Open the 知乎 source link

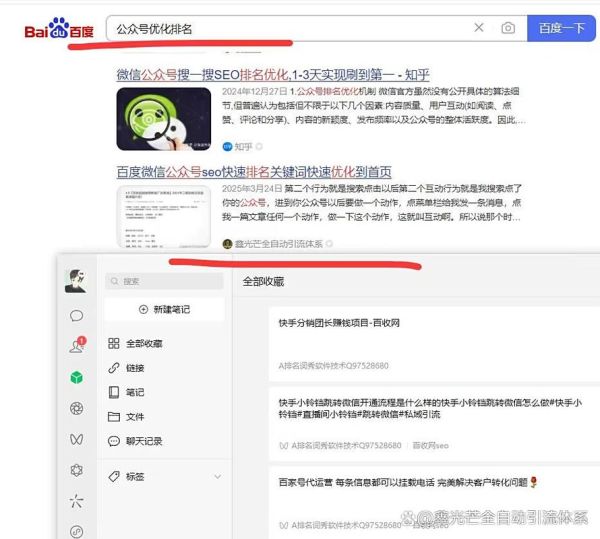[x=243, y=147]
